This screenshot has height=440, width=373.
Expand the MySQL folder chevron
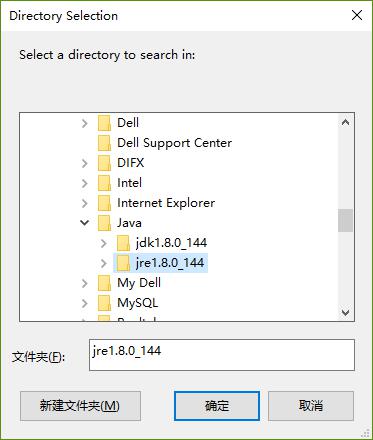click(85, 303)
